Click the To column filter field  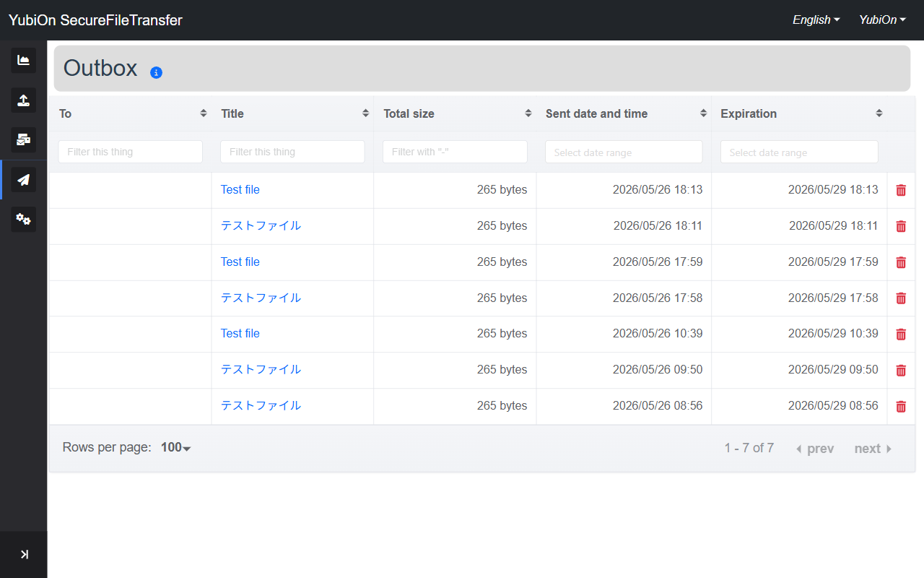130,152
